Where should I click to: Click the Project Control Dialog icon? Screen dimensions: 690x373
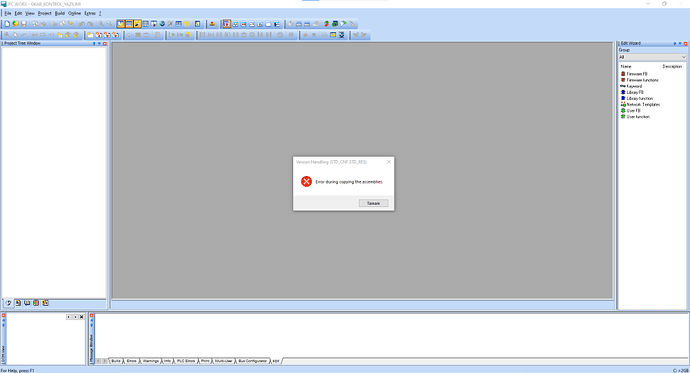(x=335, y=24)
